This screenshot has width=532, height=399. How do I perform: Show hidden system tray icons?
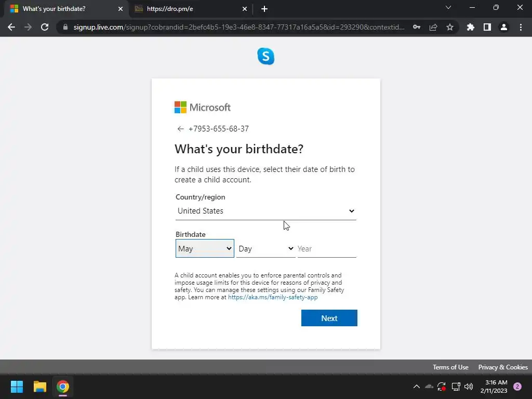tap(416, 387)
